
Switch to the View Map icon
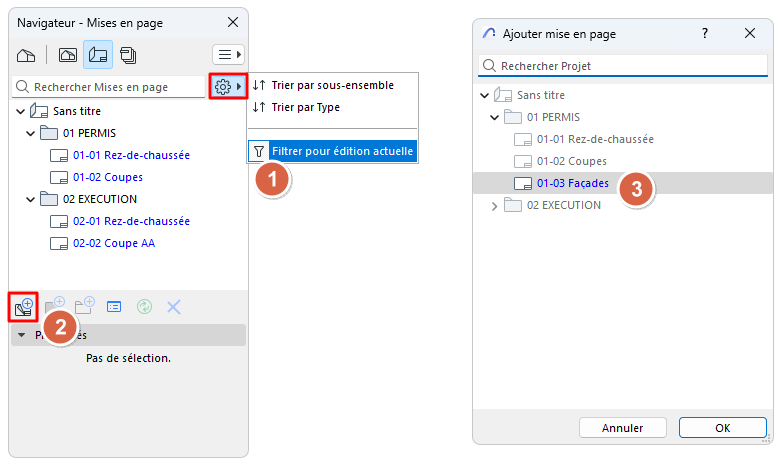pos(67,54)
